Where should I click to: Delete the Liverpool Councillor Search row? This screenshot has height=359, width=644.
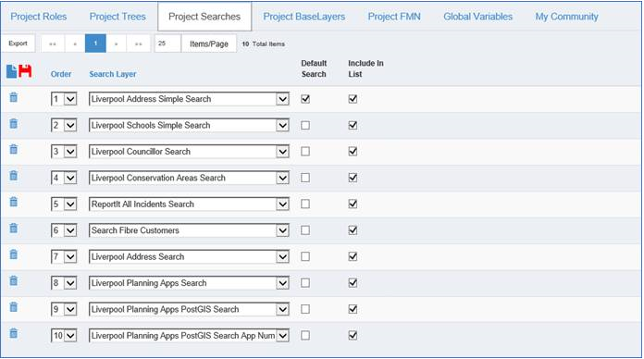pyautogui.click(x=14, y=149)
